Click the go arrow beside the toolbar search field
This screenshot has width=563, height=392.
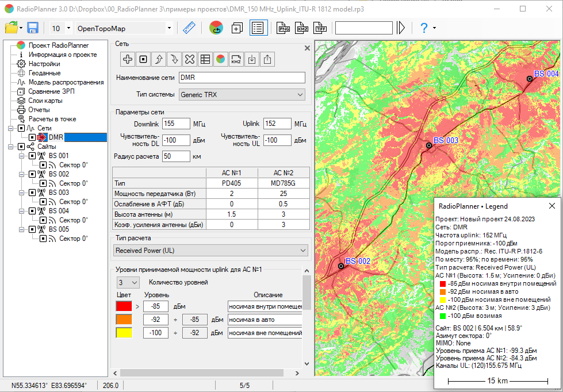pyautogui.click(x=401, y=28)
